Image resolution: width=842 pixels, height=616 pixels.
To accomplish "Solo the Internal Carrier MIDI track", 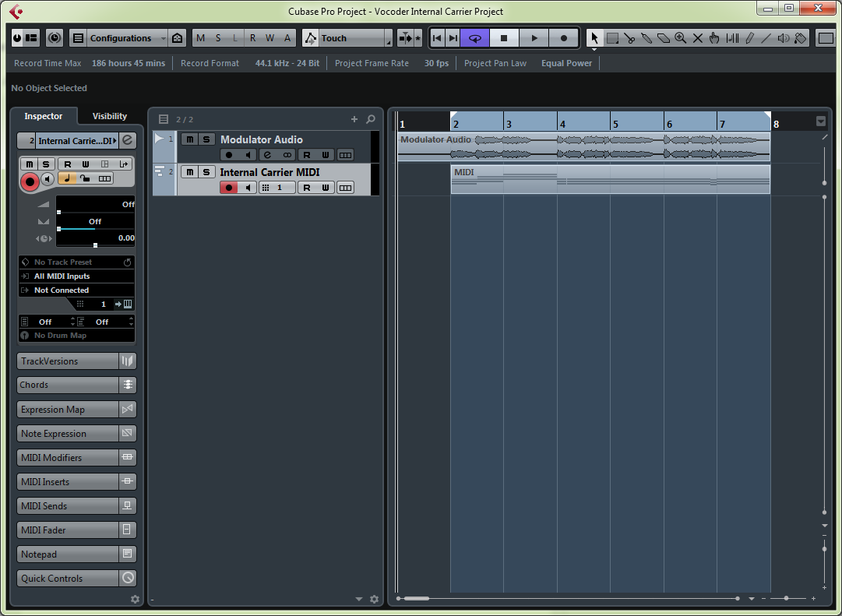I will [x=206, y=172].
